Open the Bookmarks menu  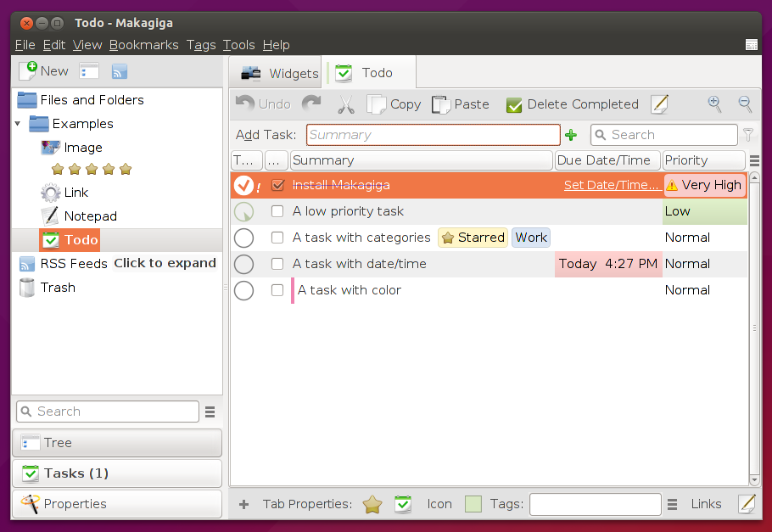pyautogui.click(x=143, y=45)
